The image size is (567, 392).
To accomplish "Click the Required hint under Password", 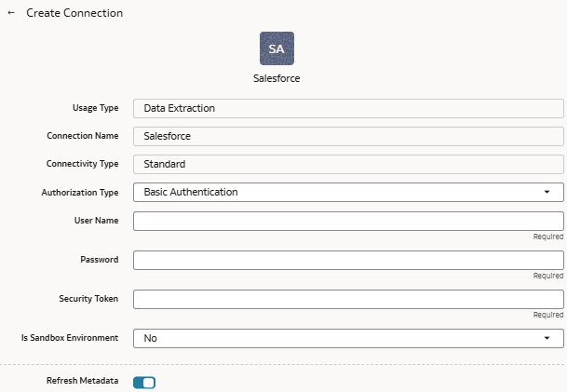I will click(548, 276).
